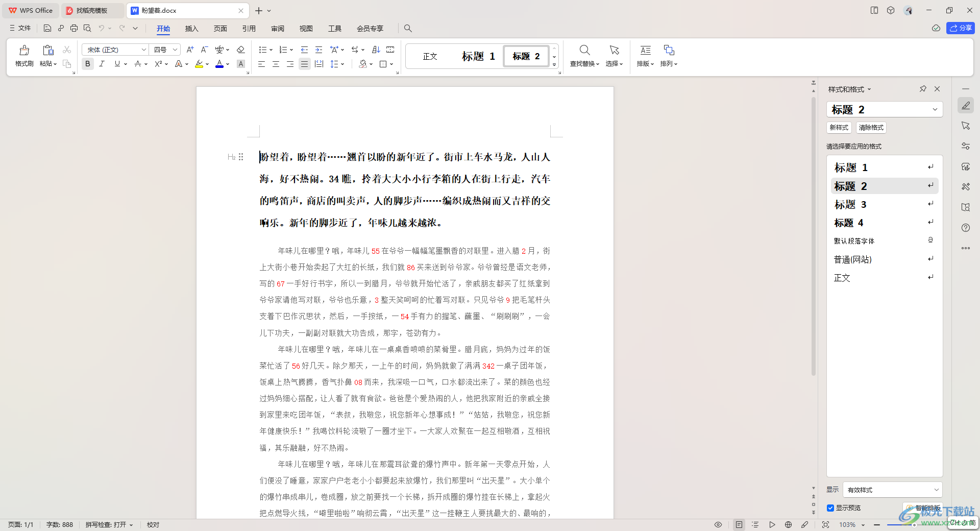
Task: Toggle Underline formatting button
Action: click(x=117, y=64)
